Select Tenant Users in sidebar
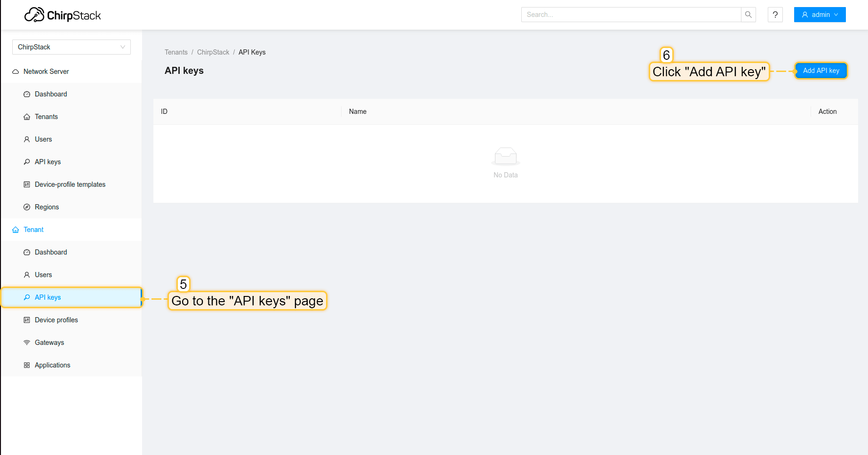Image resolution: width=868 pixels, height=455 pixels. pos(43,275)
